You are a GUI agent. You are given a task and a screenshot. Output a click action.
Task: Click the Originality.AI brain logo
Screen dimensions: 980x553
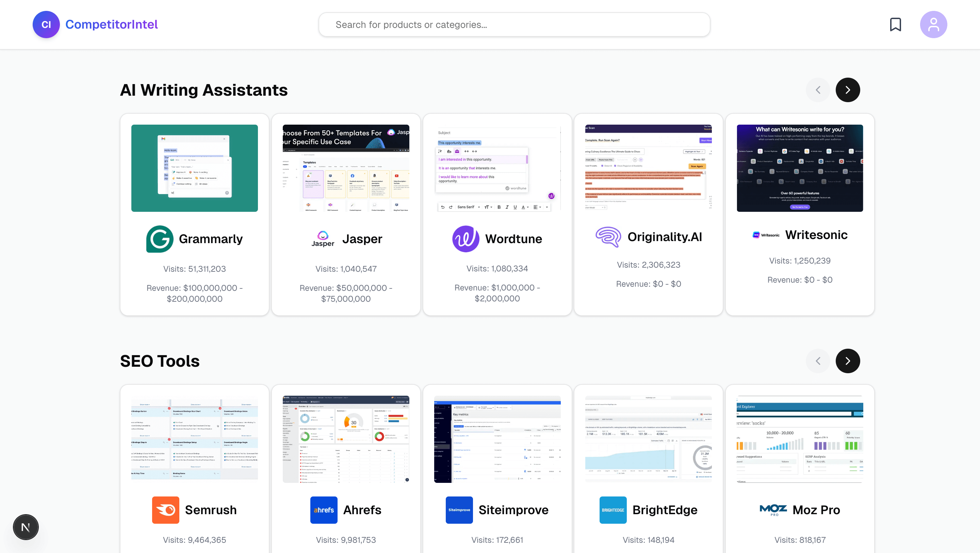(x=608, y=237)
